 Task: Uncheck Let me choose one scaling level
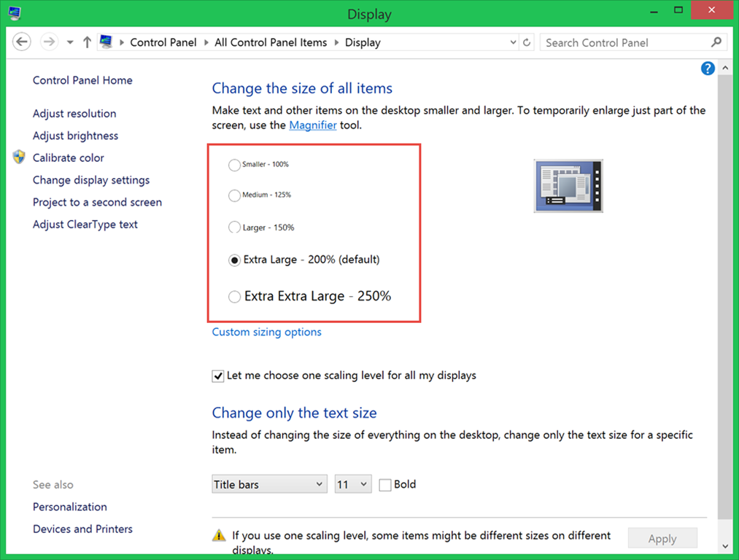click(x=218, y=376)
